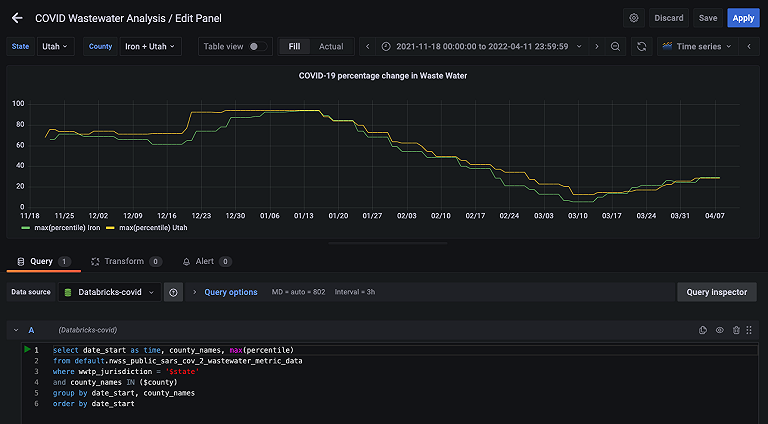768x424 pixels.
Task: Hide query A using the eye icon
Action: tap(719, 330)
